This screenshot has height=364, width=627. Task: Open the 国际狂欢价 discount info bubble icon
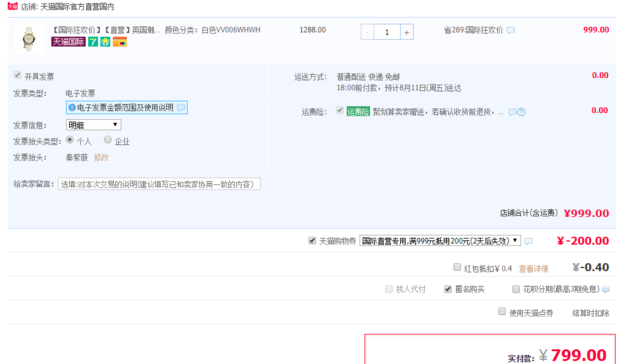click(x=511, y=30)
